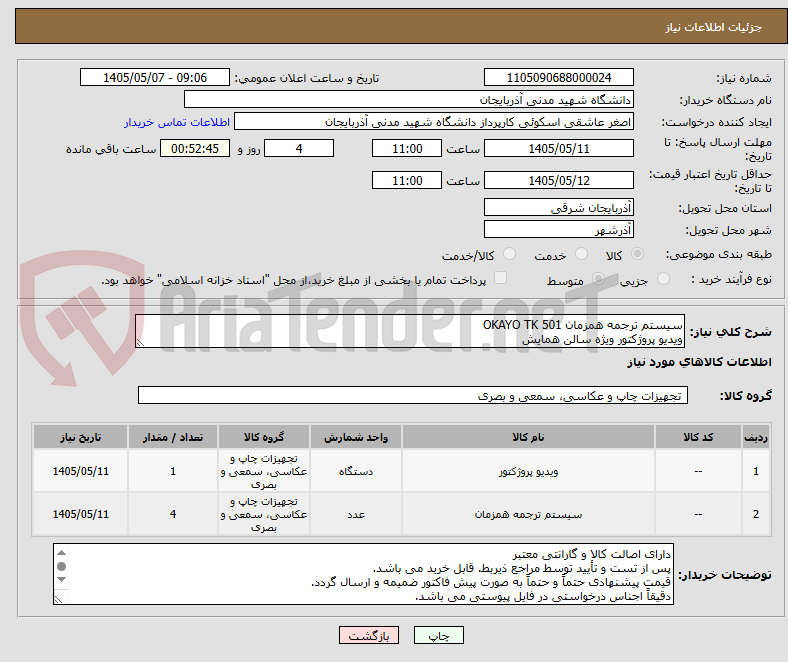Image resolution: width=788 pixels, height=662 pixels.
Task: Click quantity cell 4 in translation system row
Action: pos(173,514)
